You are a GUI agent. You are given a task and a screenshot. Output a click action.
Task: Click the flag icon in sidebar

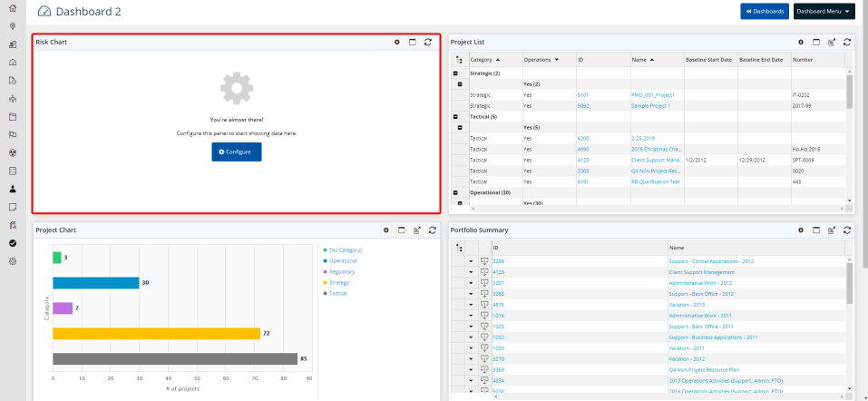pos(13,134)
